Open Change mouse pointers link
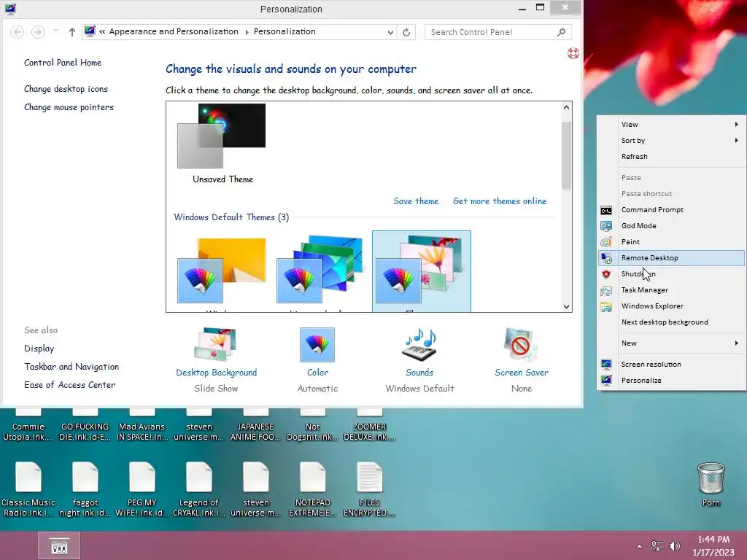The height and width of the screenshot is (560, 747). coord(69,107)
